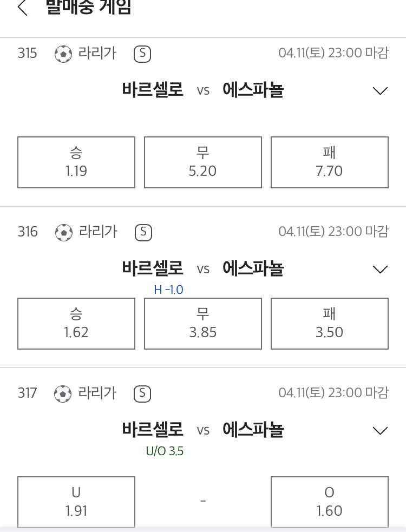Select 패 odds 7.70 for game 315

tap(330, 162)
